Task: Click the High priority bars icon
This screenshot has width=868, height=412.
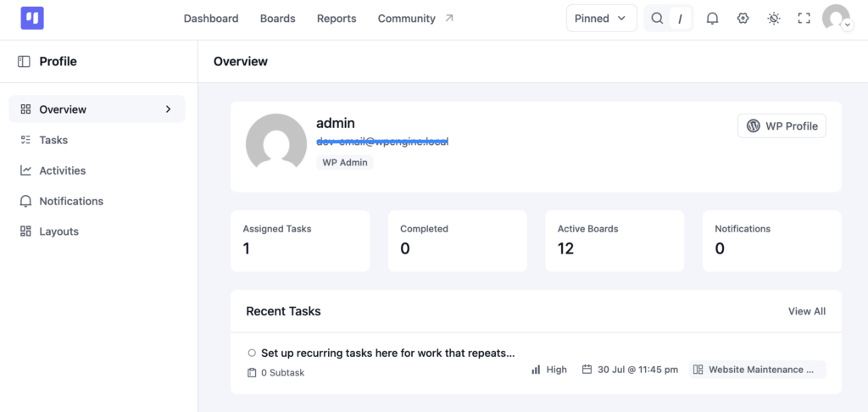Action: pyautogui.click(x=536, y=370)
